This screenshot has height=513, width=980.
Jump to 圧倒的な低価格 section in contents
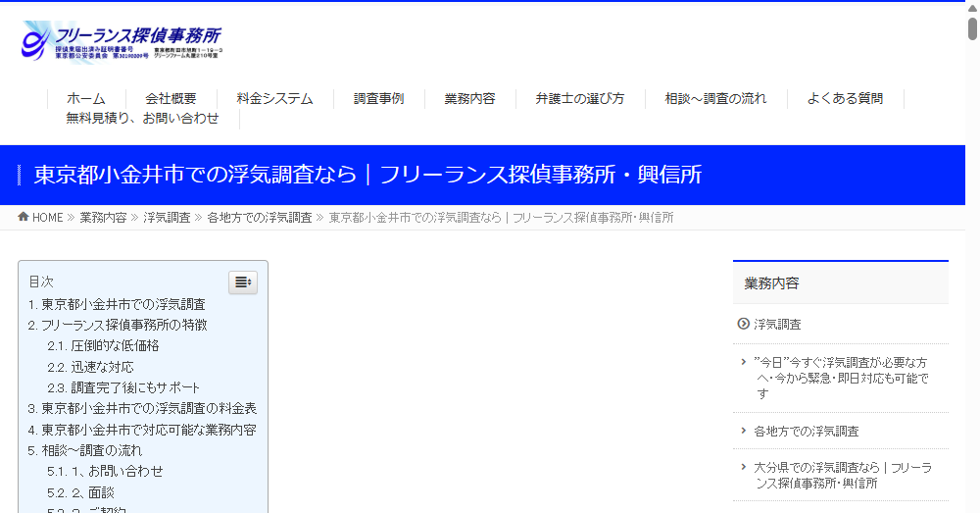114,345
